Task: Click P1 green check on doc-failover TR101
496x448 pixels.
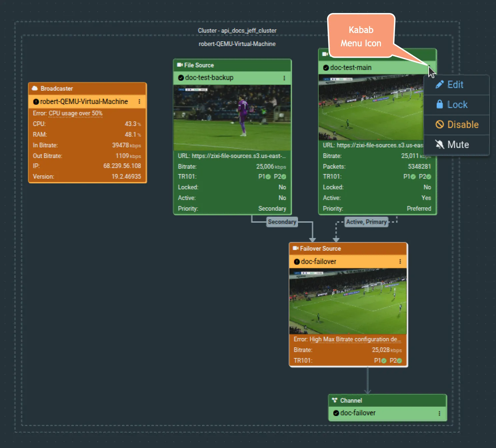Action: point(384,361)
